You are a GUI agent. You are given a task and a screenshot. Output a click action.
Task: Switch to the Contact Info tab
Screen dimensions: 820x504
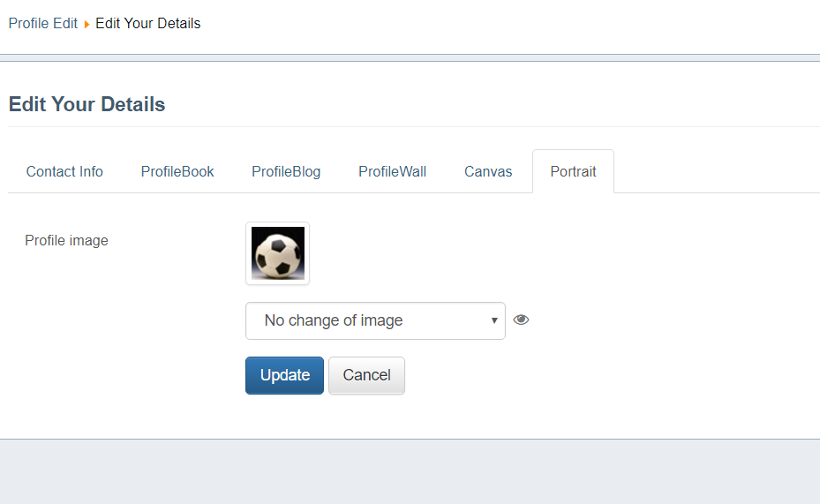[64, 171]
